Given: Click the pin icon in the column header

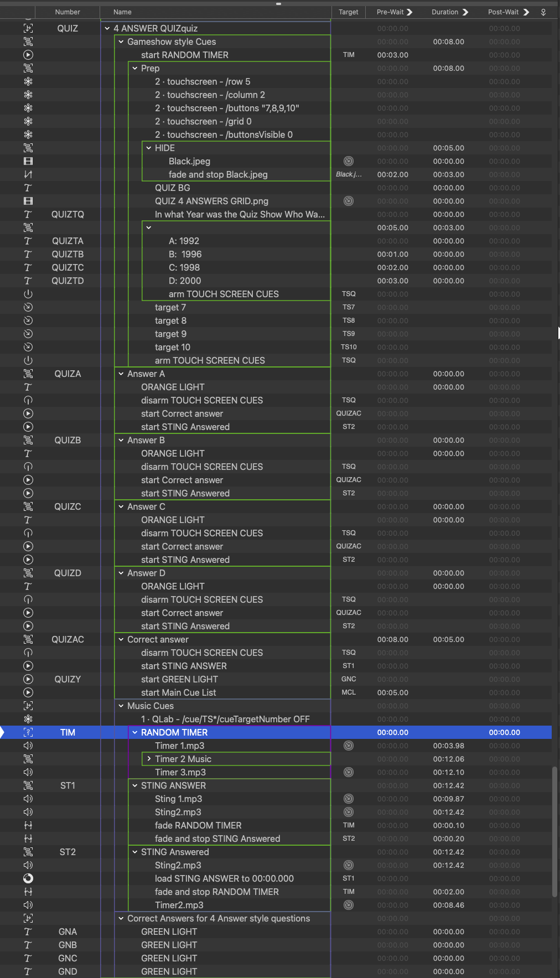Looking at the screenshot, I should click(543, 12).
